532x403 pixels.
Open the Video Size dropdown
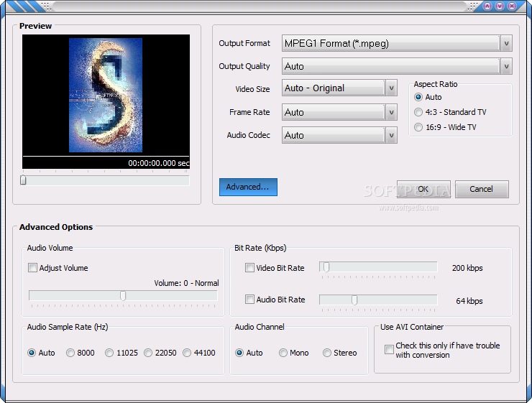pos(339,88)
